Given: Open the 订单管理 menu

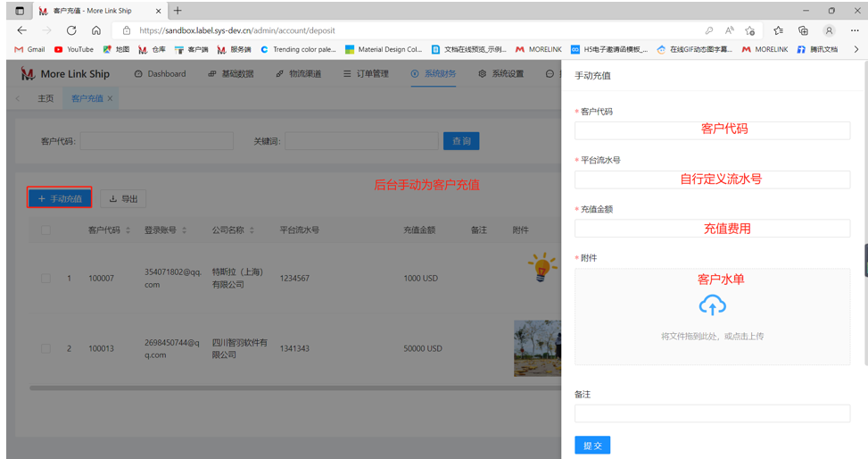Looking at the screenshot, I should 366,74.
